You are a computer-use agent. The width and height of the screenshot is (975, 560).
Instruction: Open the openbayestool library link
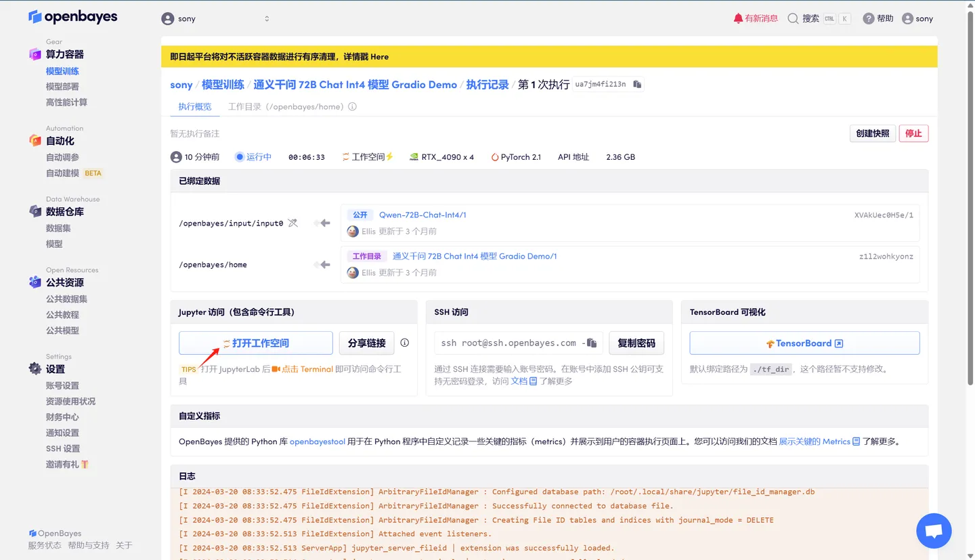click(318, 441)
